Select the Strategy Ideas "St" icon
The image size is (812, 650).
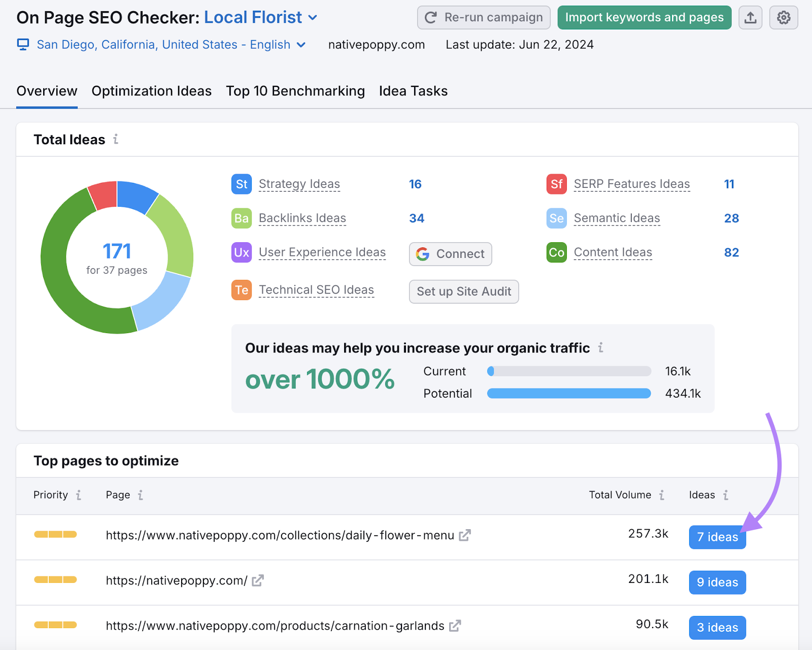[x=241, y=184]
